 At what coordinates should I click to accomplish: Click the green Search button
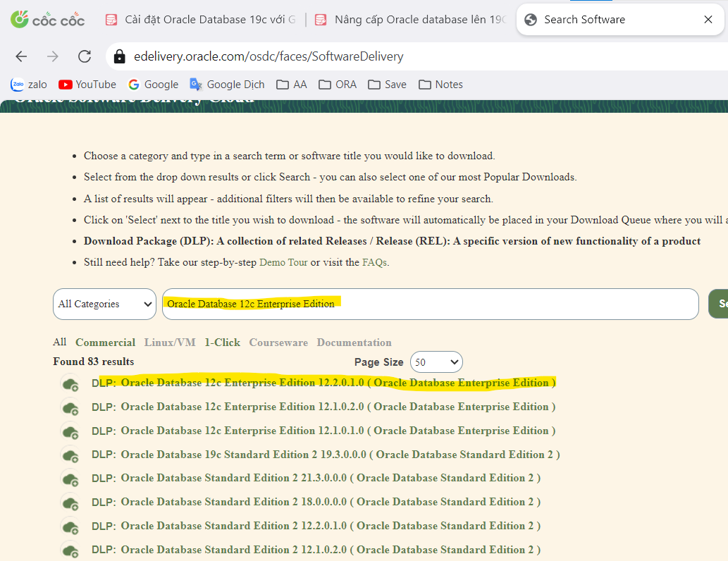718,304
